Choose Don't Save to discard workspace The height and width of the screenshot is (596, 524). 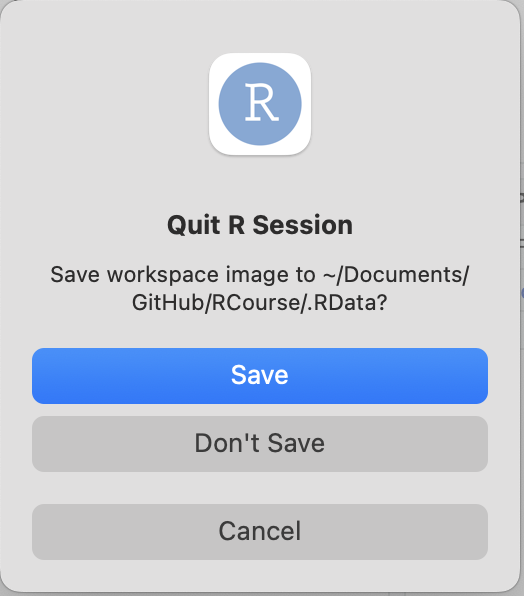point(260,444)
